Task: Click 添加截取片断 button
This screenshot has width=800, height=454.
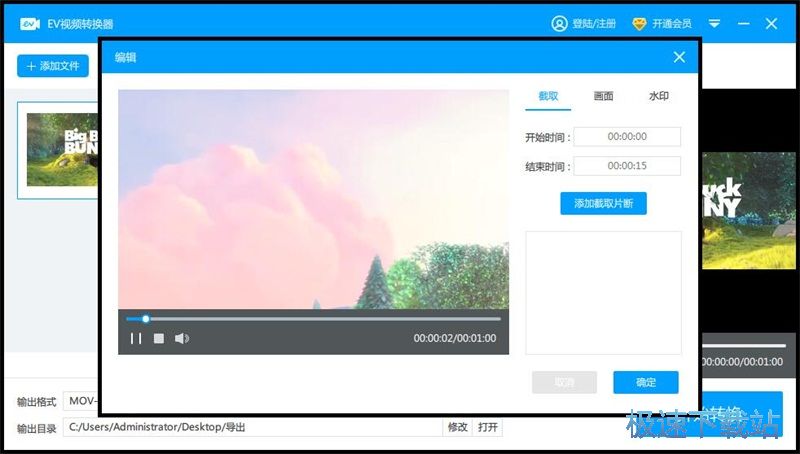Action: point(604,204)
